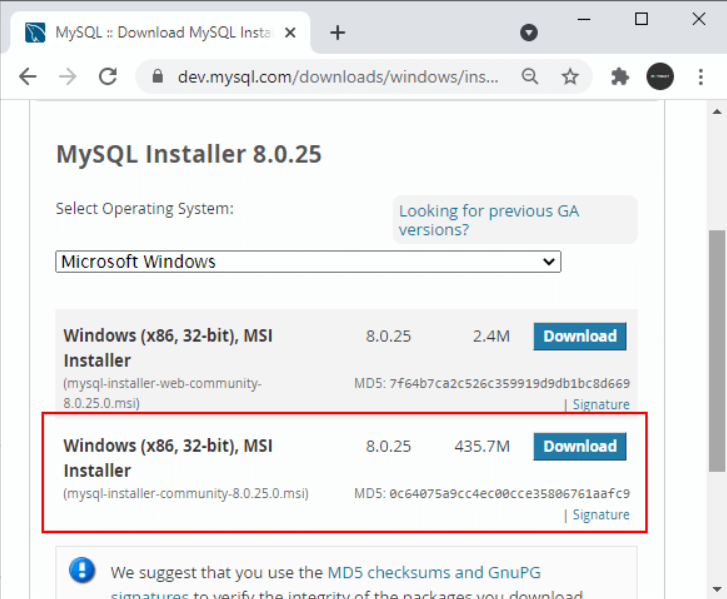
Task: Click the filename mysql-installer-web-community-8.0.25.0.msi
Action: (162, 393)
